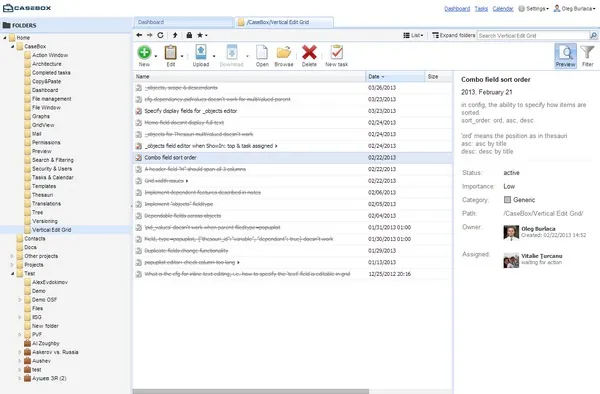The image size is (600, 394).
Task: Click Oleg Burlaca owner photo thumbnail
Action: (511, 233)
